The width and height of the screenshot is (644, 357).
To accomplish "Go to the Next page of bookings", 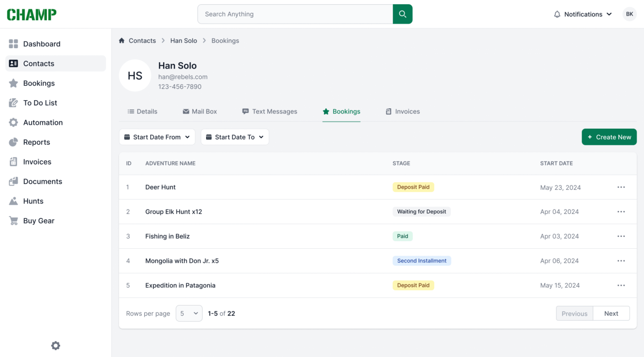I will pyautogui.click(x=611, y=313).
